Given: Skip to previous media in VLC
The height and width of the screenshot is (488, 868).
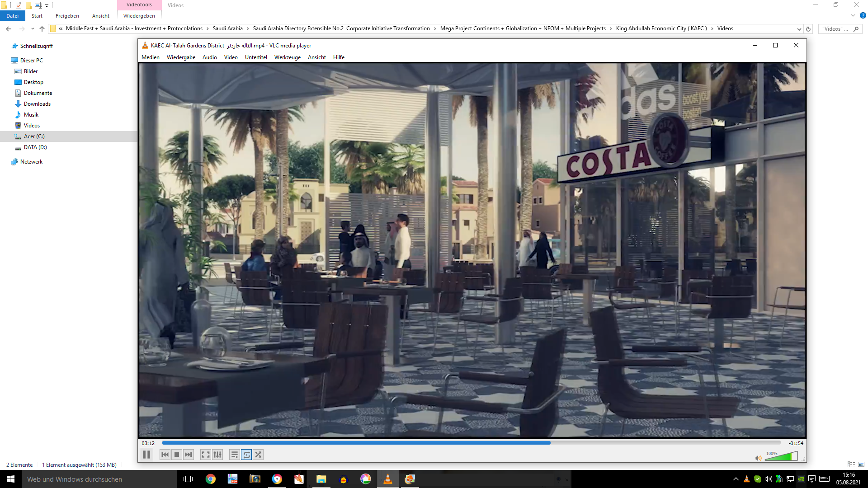Looking at the screenshot, I should [x=165, y=455].
